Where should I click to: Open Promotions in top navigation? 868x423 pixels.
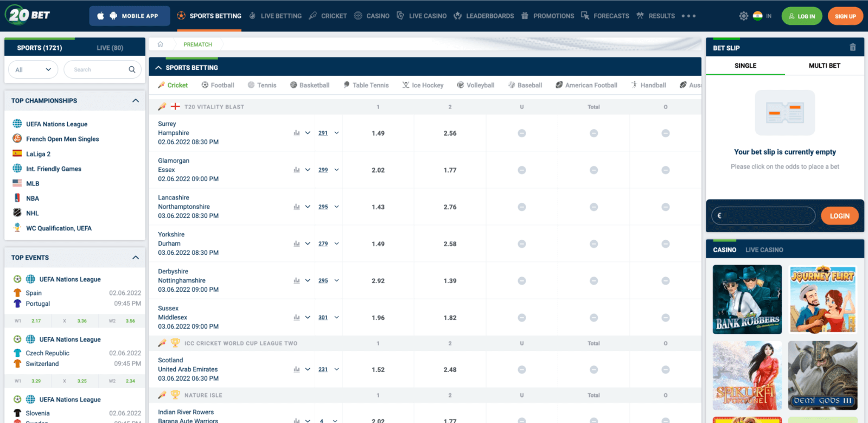pyautogui.click(x=547, y=16)
